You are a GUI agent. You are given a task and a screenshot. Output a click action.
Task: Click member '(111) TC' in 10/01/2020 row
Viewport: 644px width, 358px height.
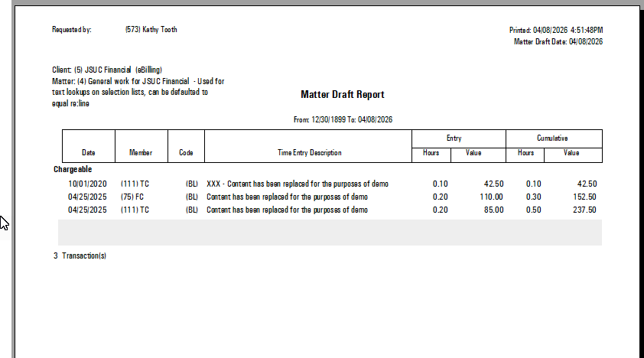(135, 184)
